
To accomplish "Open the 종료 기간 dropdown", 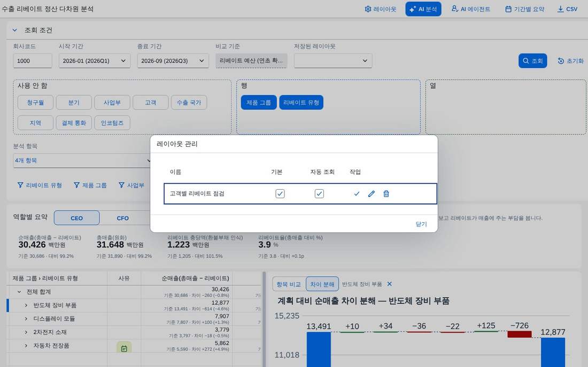I will click(x=173, y=61).
